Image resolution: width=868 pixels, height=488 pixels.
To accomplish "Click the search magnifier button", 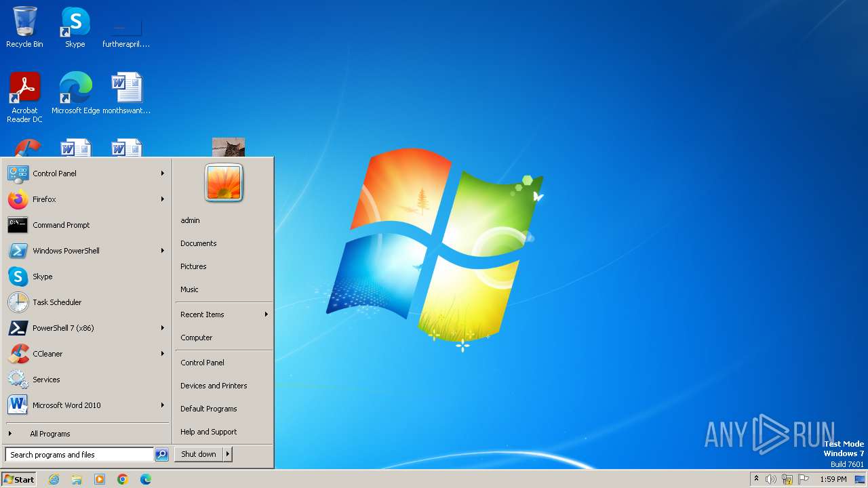I will point(161,455).
